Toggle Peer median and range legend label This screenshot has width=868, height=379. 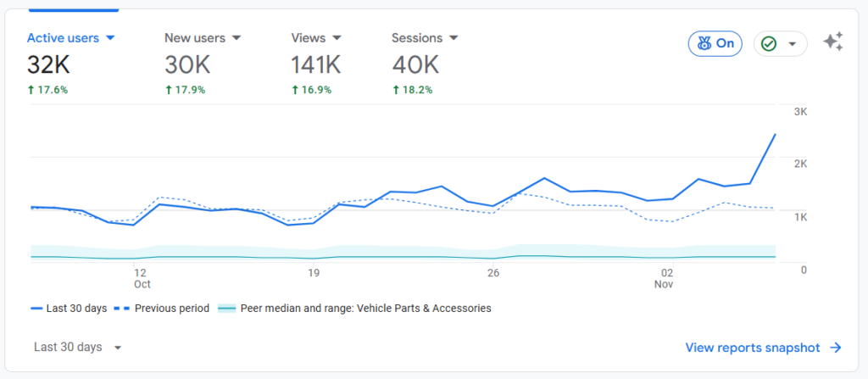[x=365, y=309]
